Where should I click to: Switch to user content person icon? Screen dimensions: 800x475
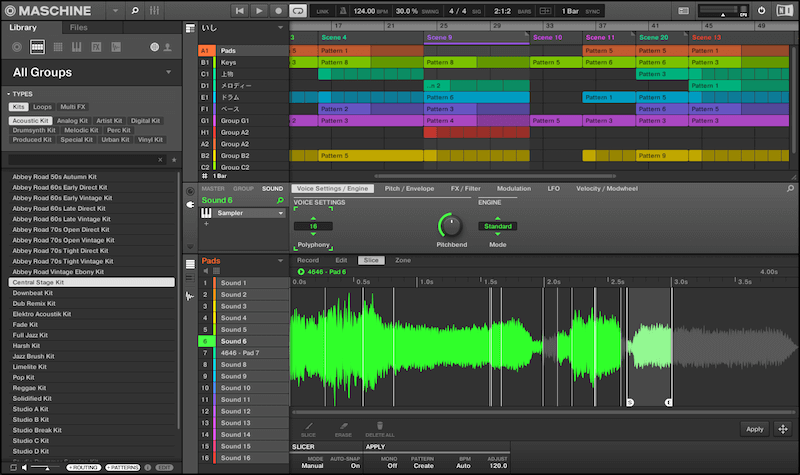point(167,47)
